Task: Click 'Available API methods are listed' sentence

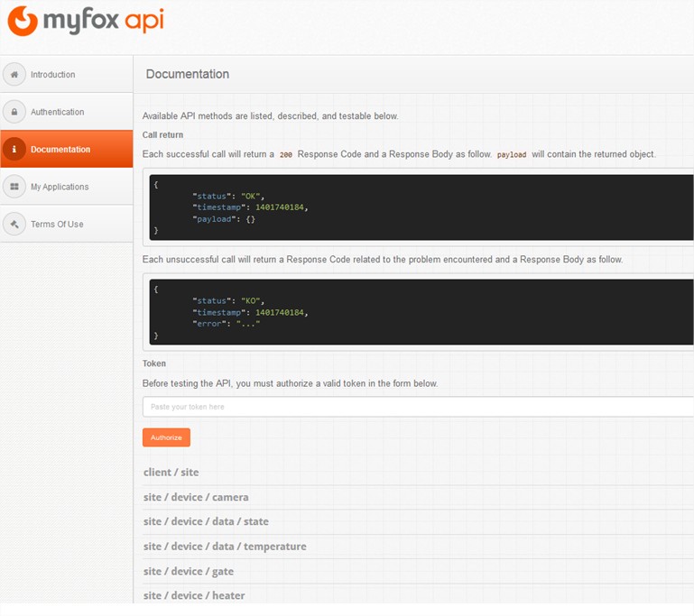Action: point(271,115)
